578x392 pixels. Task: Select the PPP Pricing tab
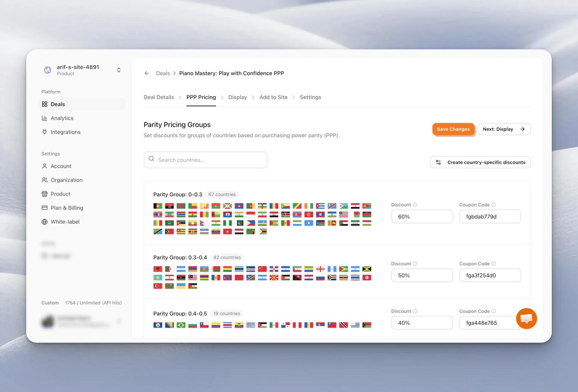(x=201, y=97)
